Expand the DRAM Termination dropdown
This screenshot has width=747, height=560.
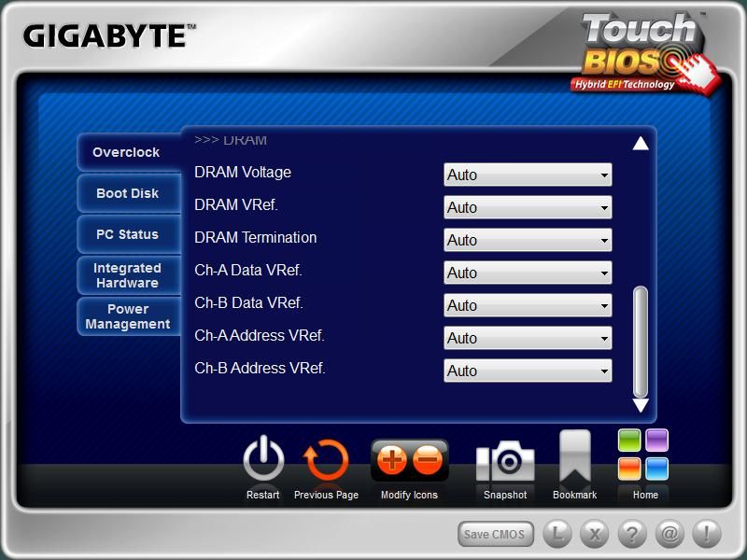528,240
